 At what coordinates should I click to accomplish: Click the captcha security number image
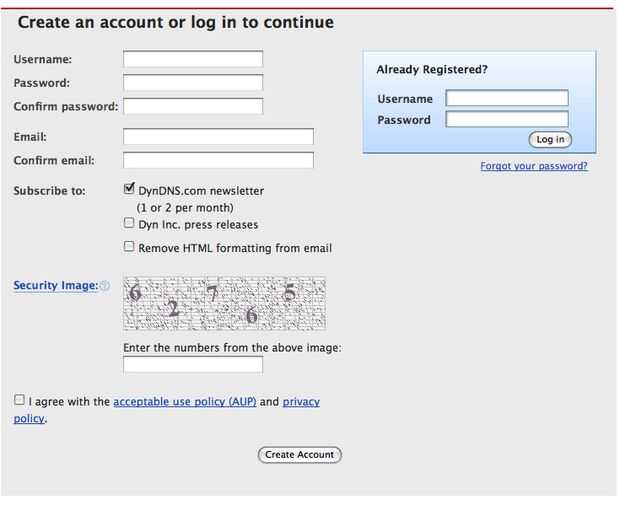click(224, 303)
